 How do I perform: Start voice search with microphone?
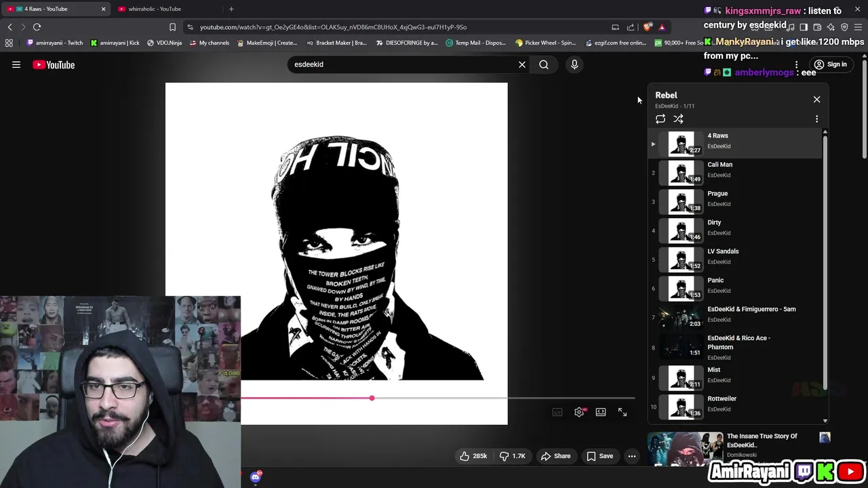tap(574, 64)
